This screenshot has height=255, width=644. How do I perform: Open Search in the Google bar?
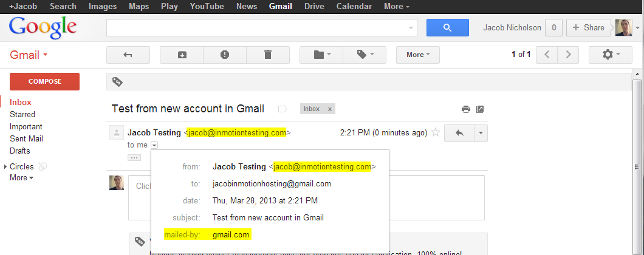63,6
